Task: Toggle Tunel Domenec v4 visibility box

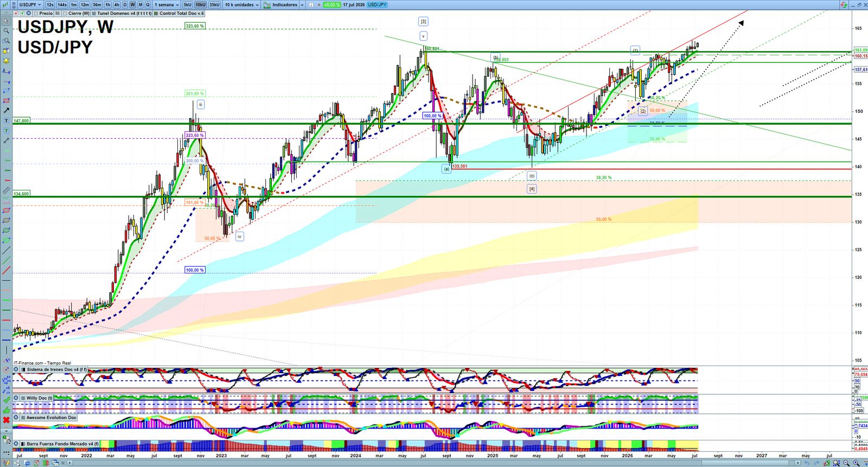Action: click(x=94, y=13)
